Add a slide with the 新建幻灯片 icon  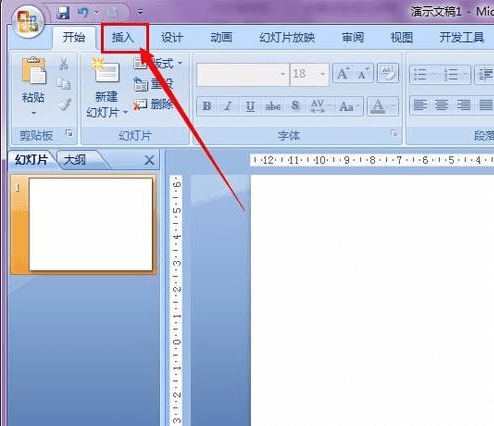pyautogui.click(x=106, y=71)
